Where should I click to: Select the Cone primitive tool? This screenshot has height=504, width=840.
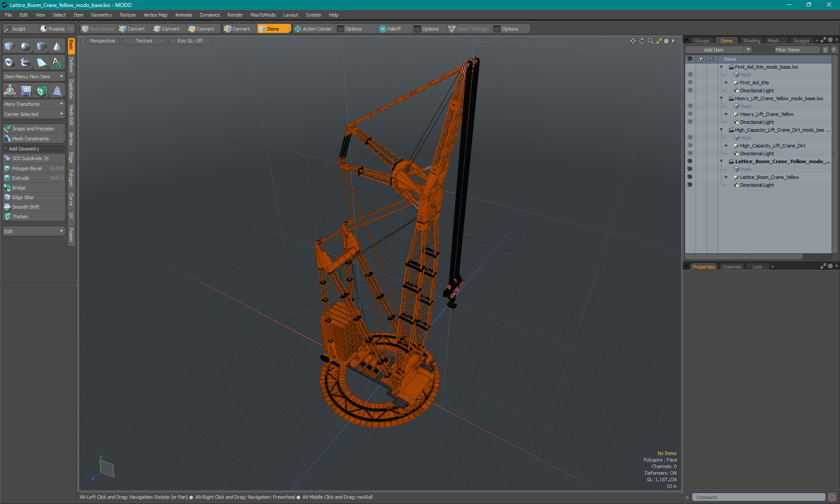[57, 46]
